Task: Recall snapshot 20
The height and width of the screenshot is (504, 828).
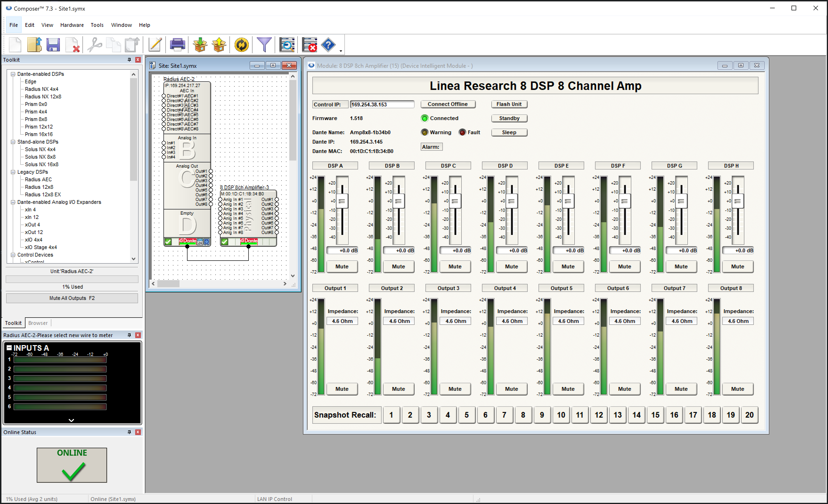Action: (x=749, y=415)
